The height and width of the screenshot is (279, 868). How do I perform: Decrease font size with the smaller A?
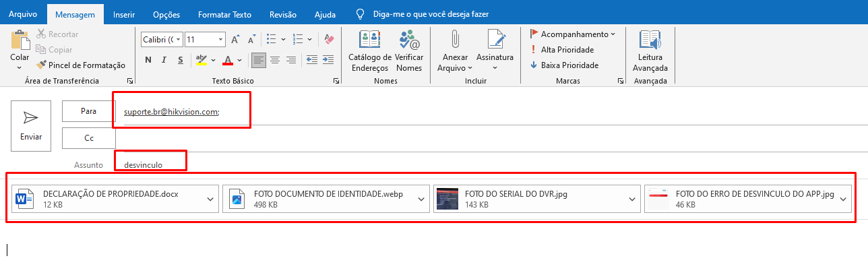[x=251, y=40]
